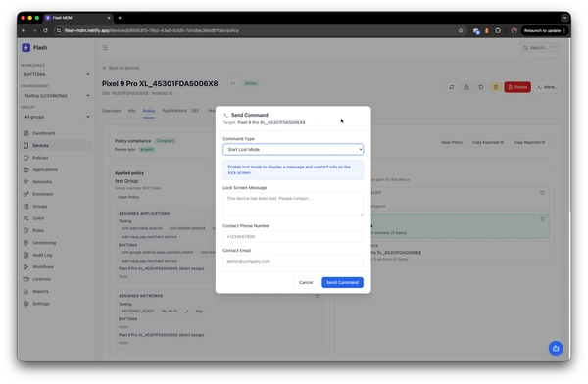Image resolution: width=588 pixels, height=384 pixels.
Task: Click the lock device icon button
Action: tap(466, 87)
